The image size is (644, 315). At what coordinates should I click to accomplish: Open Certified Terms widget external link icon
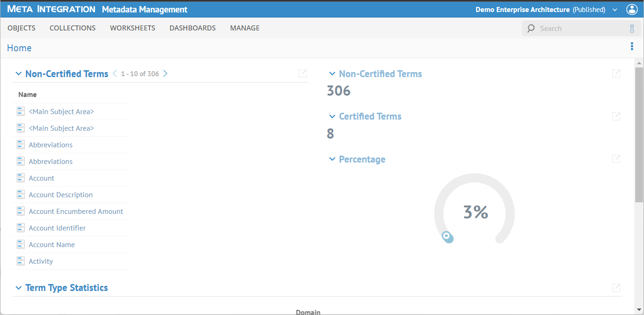[616, 116]
